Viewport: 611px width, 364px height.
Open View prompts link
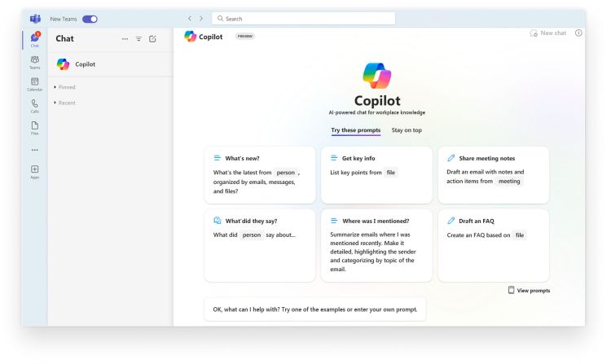click(x=530, y=291)
